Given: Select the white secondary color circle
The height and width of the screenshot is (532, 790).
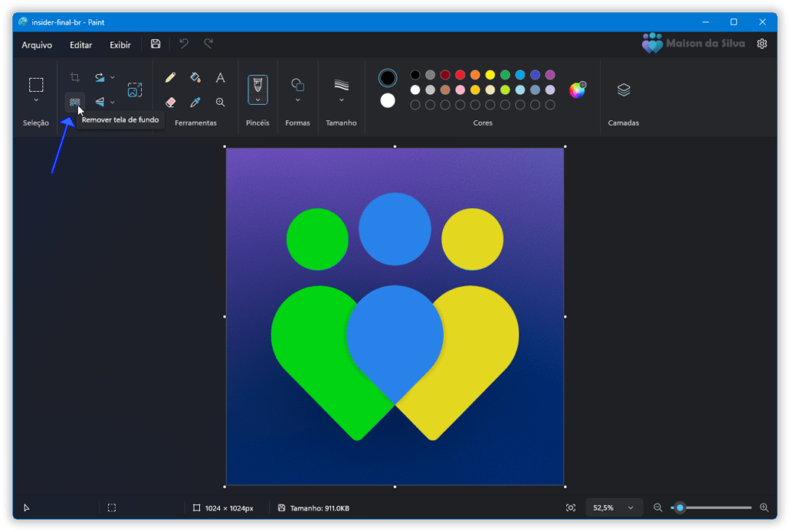Looking at the screenshot, I should [x=387, y=100].
